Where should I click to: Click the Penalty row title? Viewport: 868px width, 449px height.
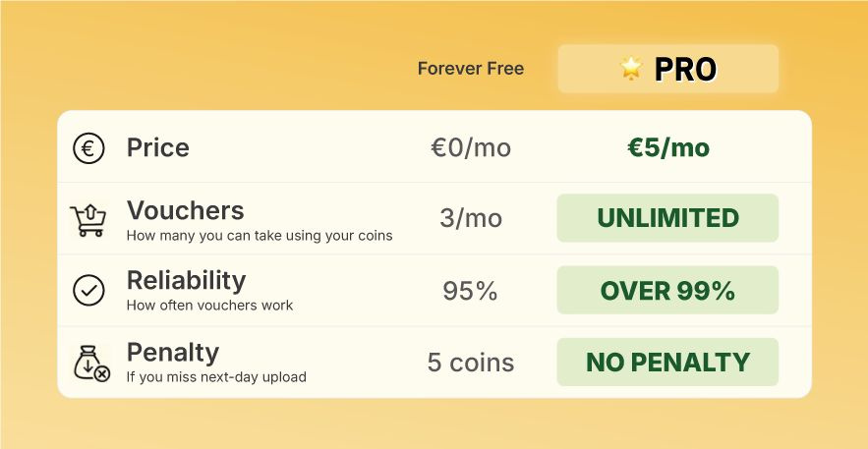pyautogui.click(x=173, y=353)
